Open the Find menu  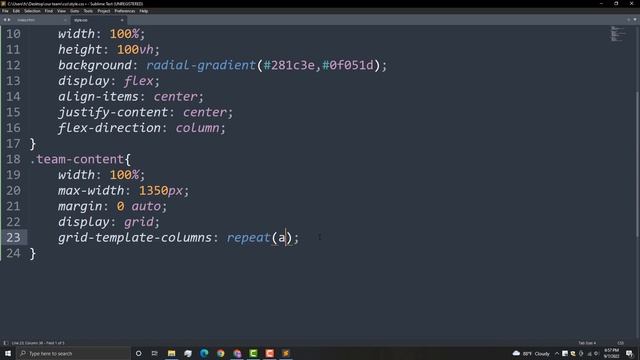49,11
